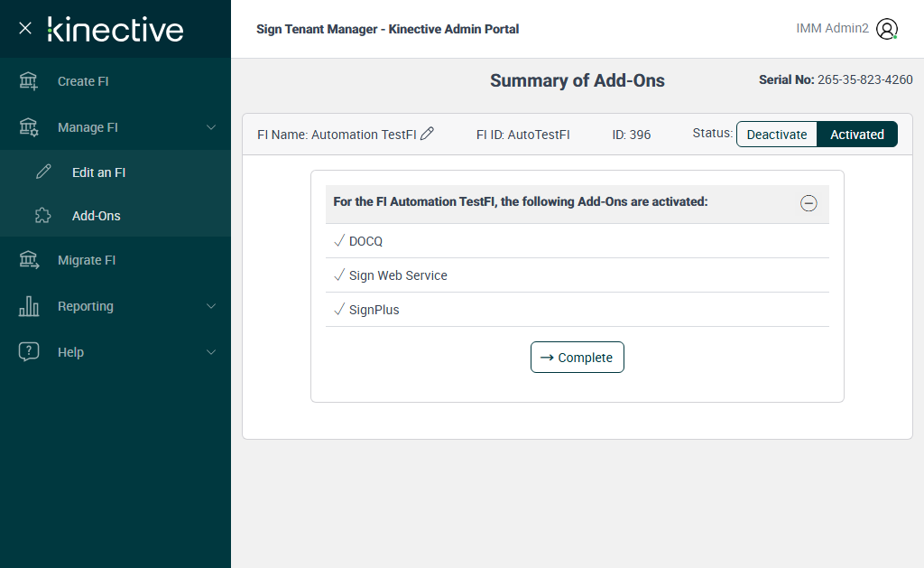The image size is (924, 568).
Task: Close the sidebar with the X icon
Action: pos(25,28)
